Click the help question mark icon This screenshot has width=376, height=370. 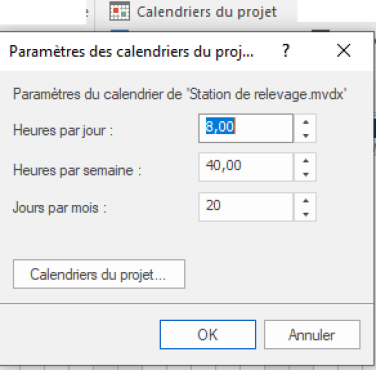(286, 51)
